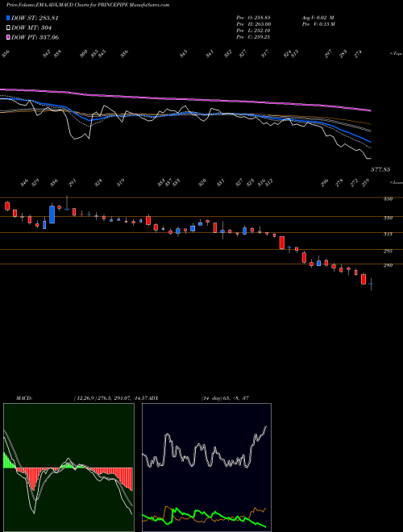
Task: Click the thick blue short-term EMA line end
Action: coord(369,141)
